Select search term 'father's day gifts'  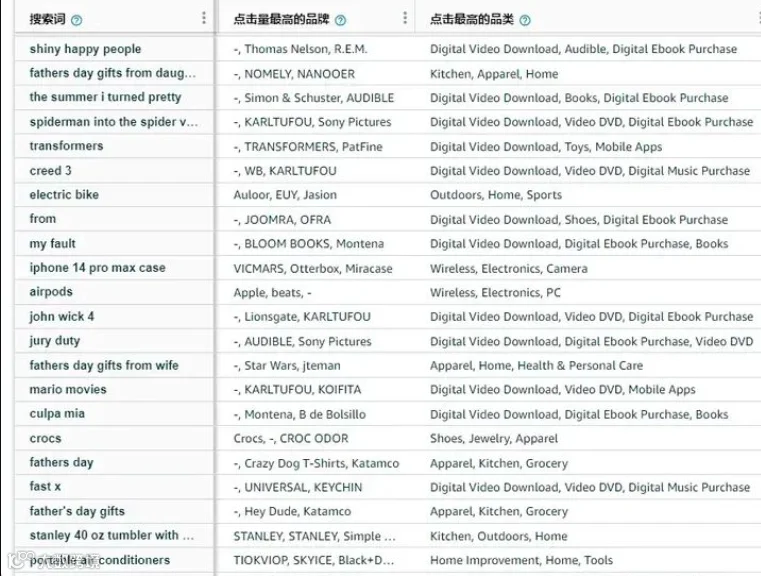77,511
